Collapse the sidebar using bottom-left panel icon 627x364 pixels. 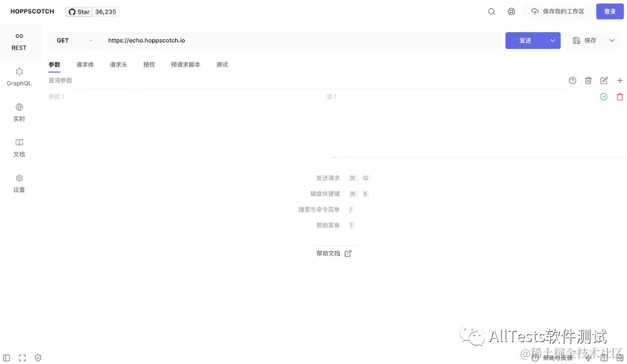tap(6, 358)
